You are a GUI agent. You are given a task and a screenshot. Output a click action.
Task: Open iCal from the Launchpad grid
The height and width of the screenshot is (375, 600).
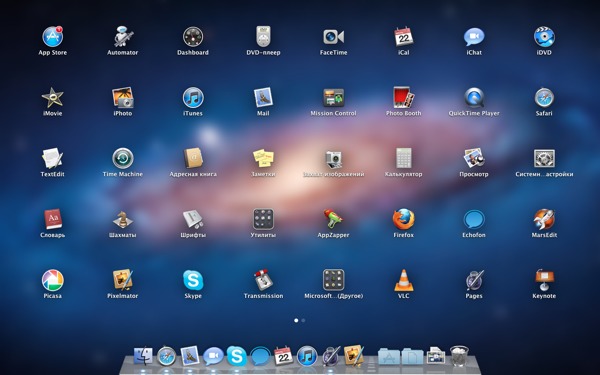point(404,37)
